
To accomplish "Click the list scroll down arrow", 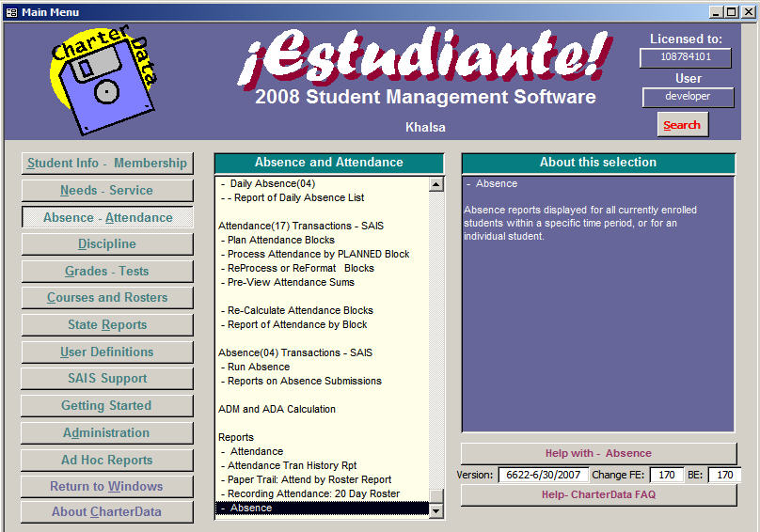I will pos(436,510).
